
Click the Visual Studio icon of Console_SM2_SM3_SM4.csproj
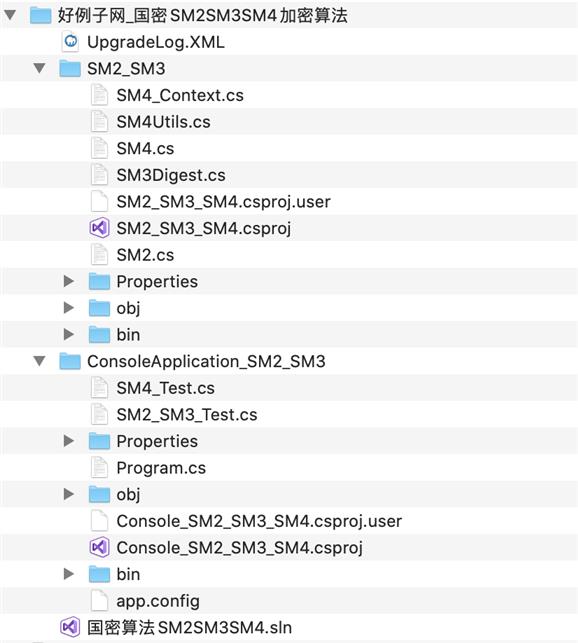click(99, 547)
